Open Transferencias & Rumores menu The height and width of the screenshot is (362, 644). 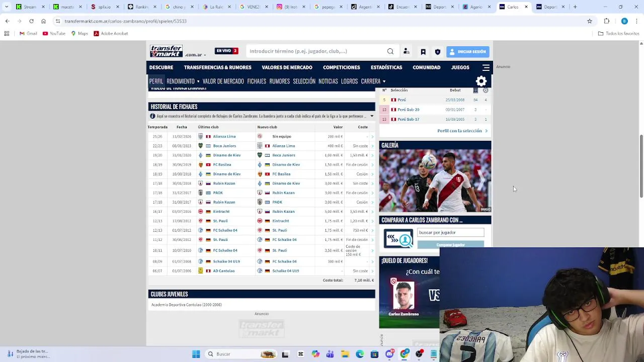[x=217, y=67]
